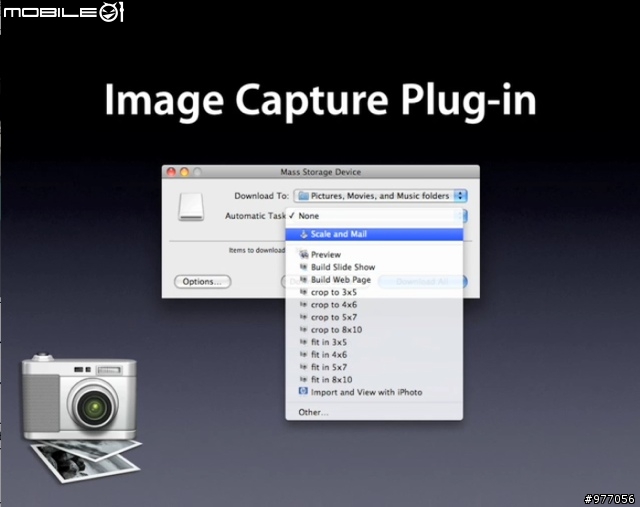Image resolution: width=640 pixels, height=507 pixels.
Task: Click the Image Capture camera icon
Action: 82,416
